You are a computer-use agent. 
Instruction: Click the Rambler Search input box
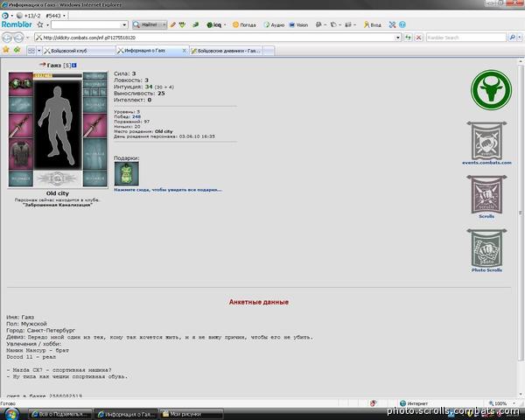coord(466,38)
